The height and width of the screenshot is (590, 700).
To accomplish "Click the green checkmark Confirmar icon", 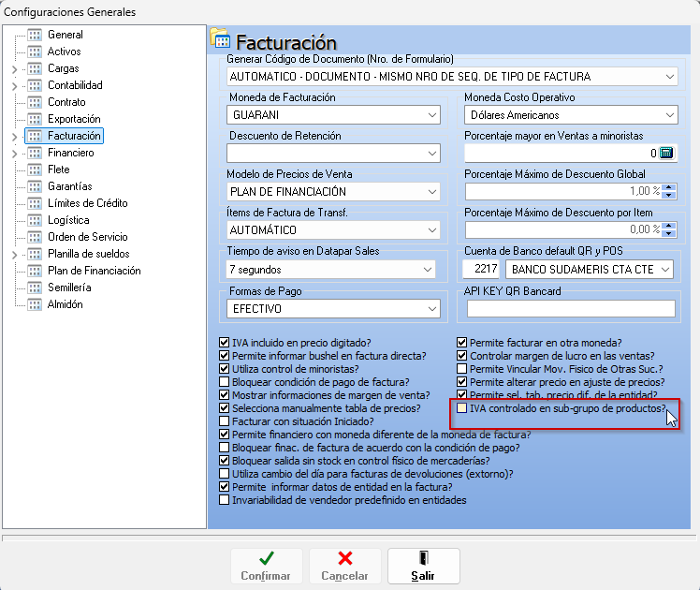I will tap(267, 558).
